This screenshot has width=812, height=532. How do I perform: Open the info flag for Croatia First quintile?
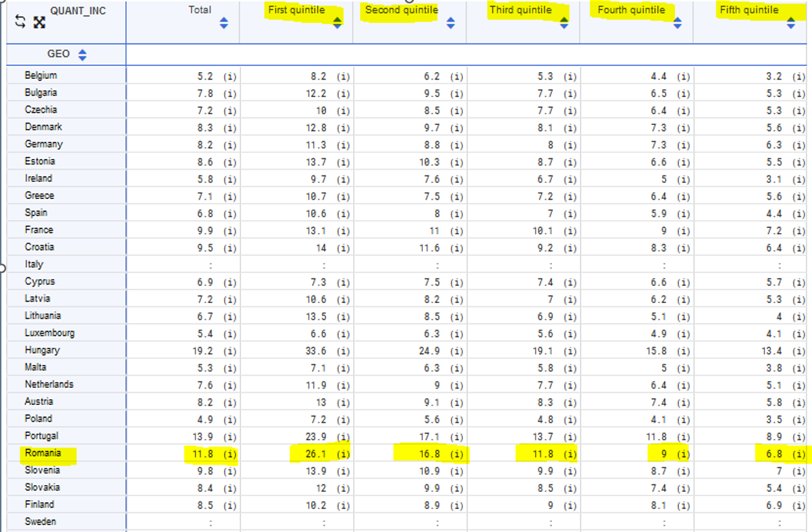344,248
